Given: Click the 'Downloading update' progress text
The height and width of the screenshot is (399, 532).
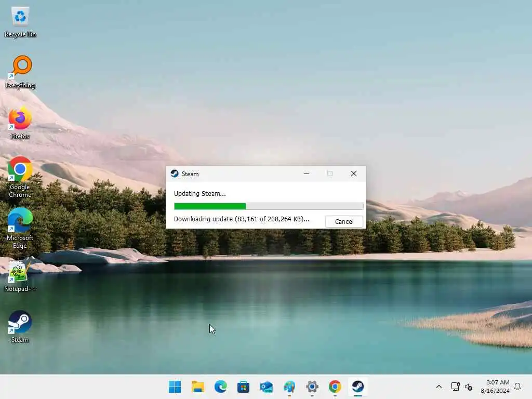Looking at the screenshot, I should pos(242,219).
